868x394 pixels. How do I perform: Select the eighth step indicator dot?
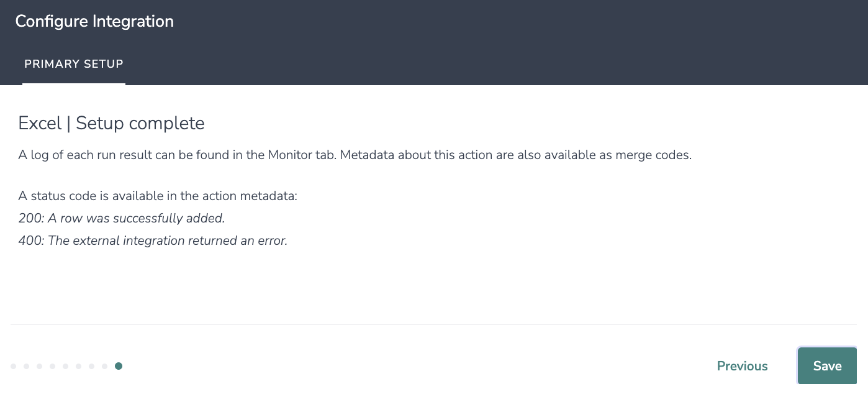tap(105, 366)
